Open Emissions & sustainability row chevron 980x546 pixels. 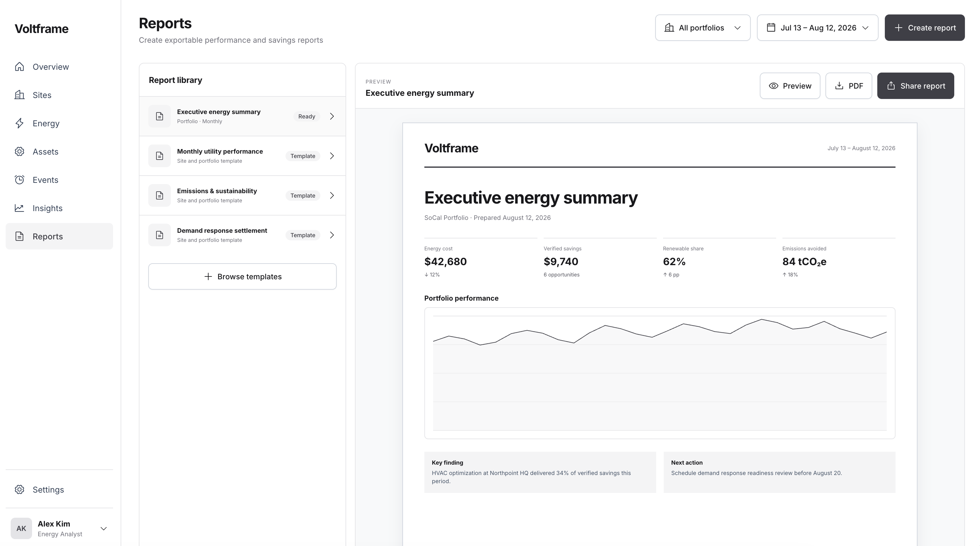pyautogui.click(x=332, y=195)
